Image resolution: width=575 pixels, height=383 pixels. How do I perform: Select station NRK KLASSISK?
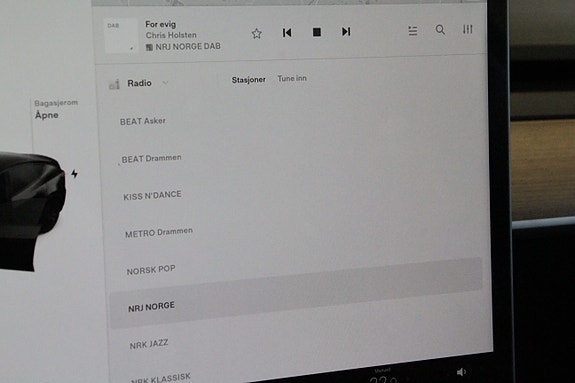(161, 378)
